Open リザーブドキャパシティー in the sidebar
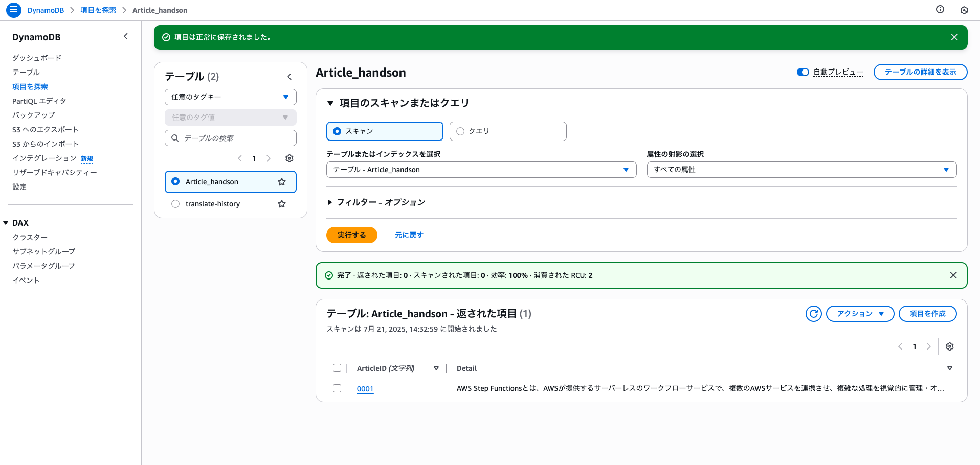This screenshot has width=980, height=465. [55, 173]
